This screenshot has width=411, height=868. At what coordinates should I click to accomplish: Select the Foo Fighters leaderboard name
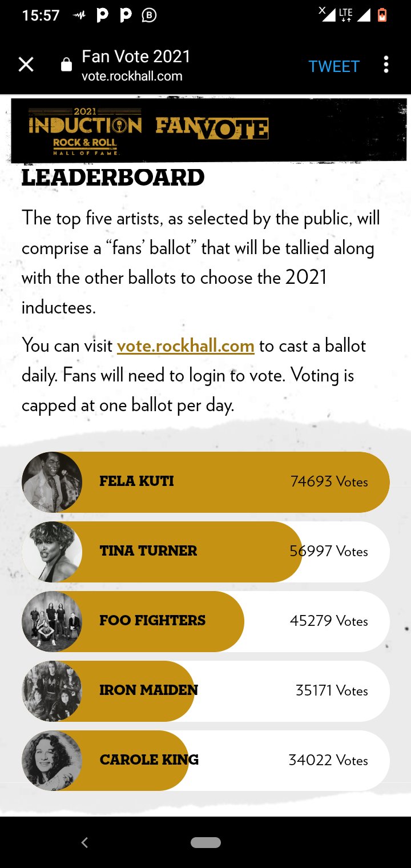(152, 621)
